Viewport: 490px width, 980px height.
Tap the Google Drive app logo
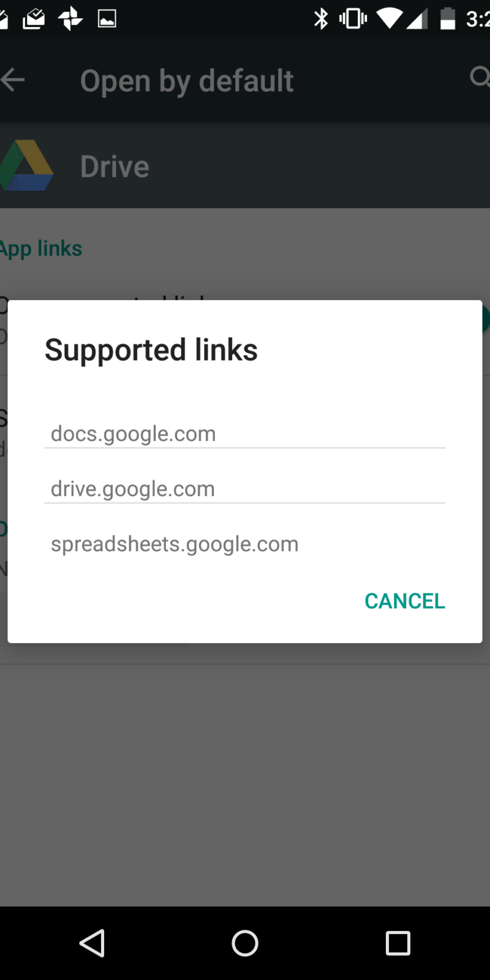tap(26, 165)
